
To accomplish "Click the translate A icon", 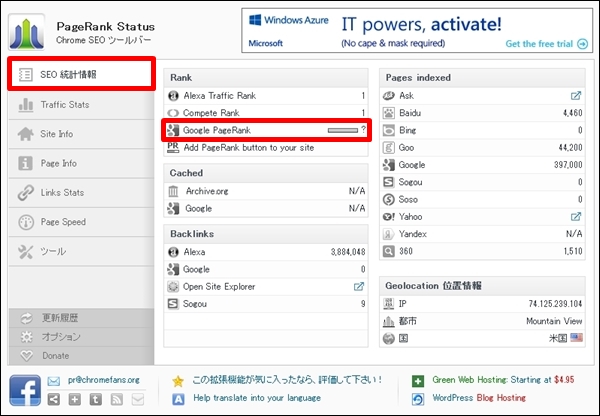I will point(178,399).
